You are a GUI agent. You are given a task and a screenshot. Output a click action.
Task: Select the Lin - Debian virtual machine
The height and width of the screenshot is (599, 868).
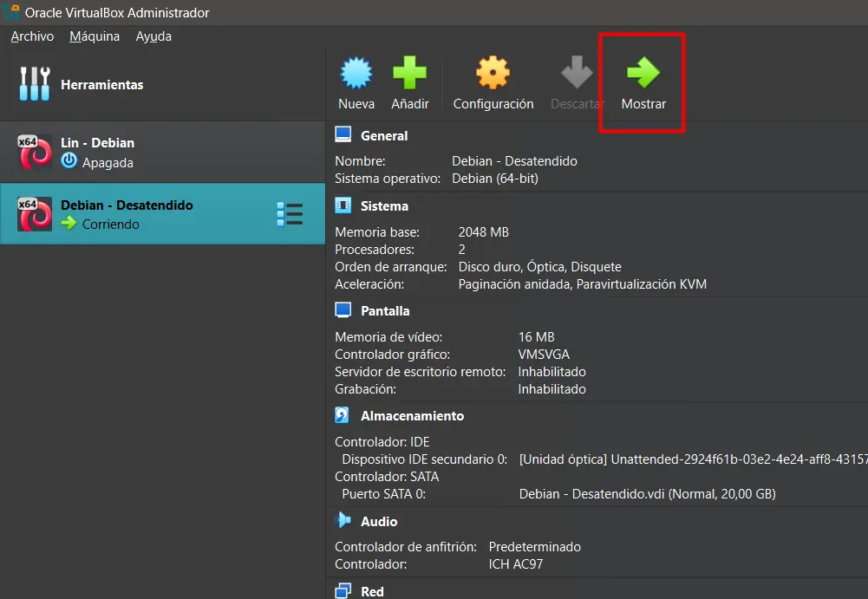point(97,143)
